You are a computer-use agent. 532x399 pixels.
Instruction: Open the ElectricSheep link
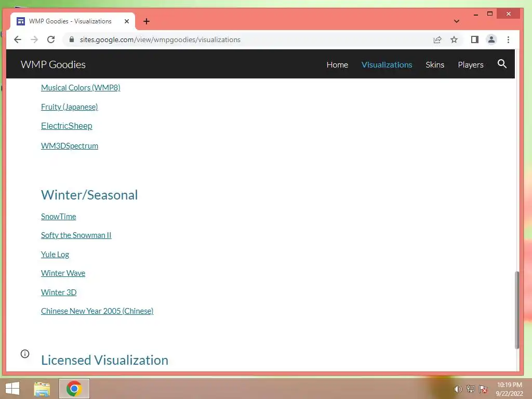pyautogui.click(x=66, y=126)
